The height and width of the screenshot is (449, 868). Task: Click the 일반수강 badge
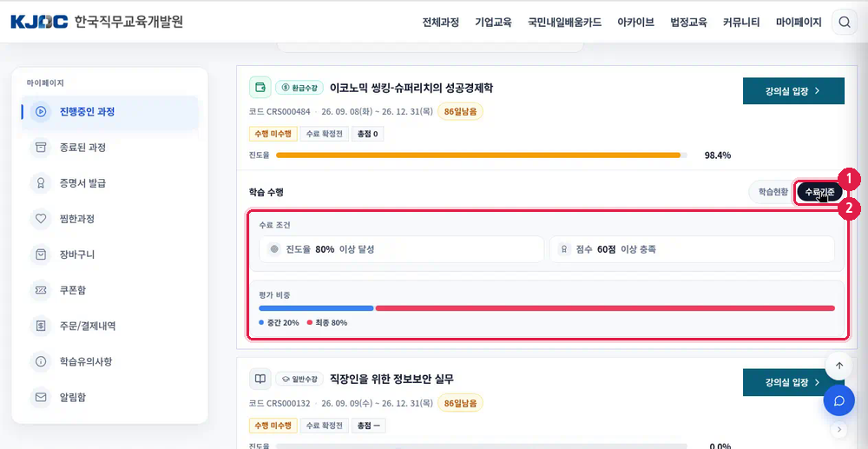(299, 380)
